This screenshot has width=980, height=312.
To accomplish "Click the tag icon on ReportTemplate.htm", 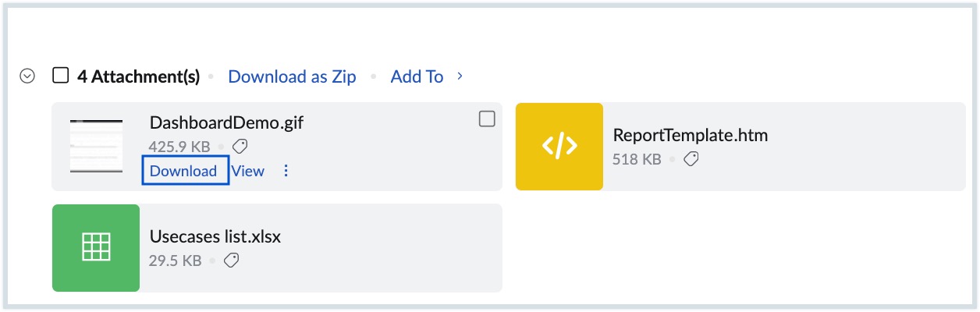I will 691,159.
